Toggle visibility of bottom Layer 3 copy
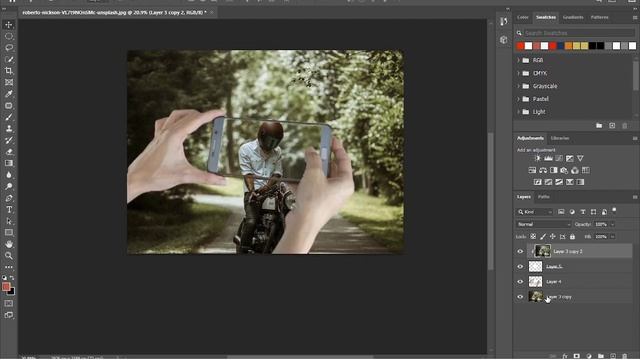 click(x=520, y=297)
